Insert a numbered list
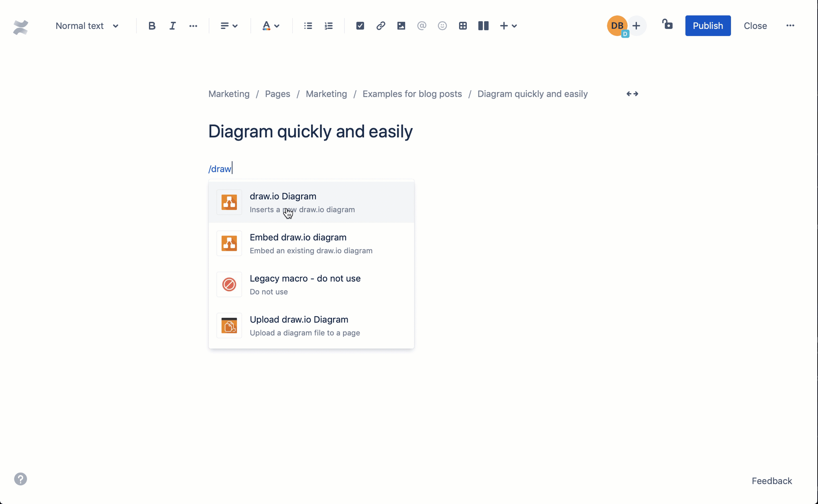818x504 pixels. point(328,26)
